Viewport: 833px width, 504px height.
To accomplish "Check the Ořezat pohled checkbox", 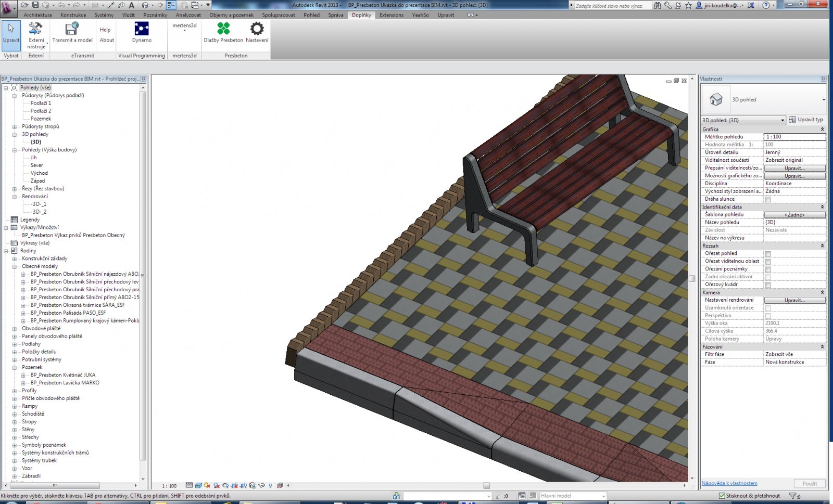I will 767,254.
